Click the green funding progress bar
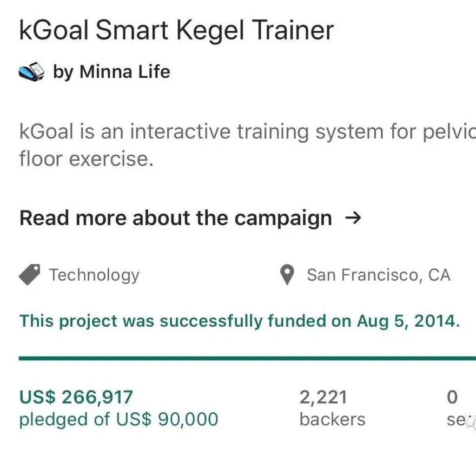 (x=247, y=358)
